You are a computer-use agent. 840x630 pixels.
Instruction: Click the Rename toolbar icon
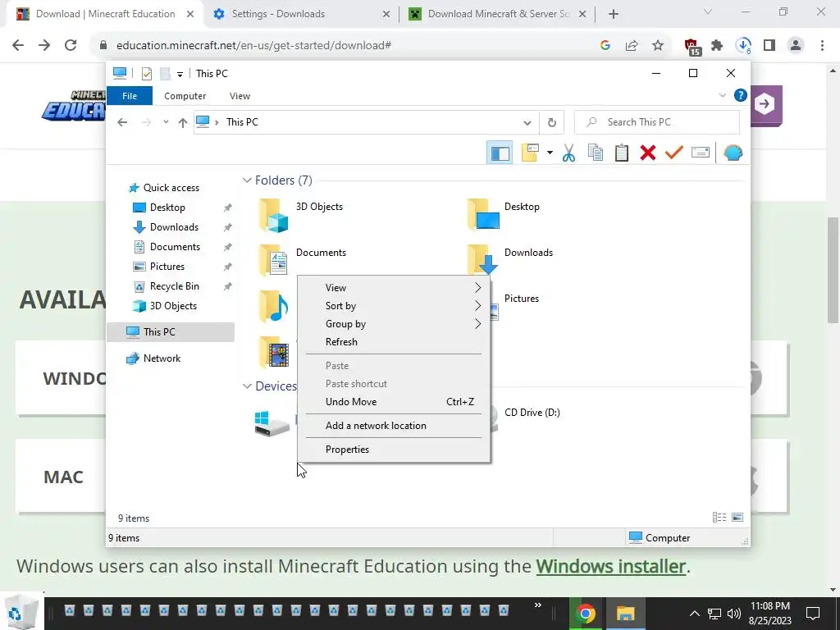click(701, 153)
